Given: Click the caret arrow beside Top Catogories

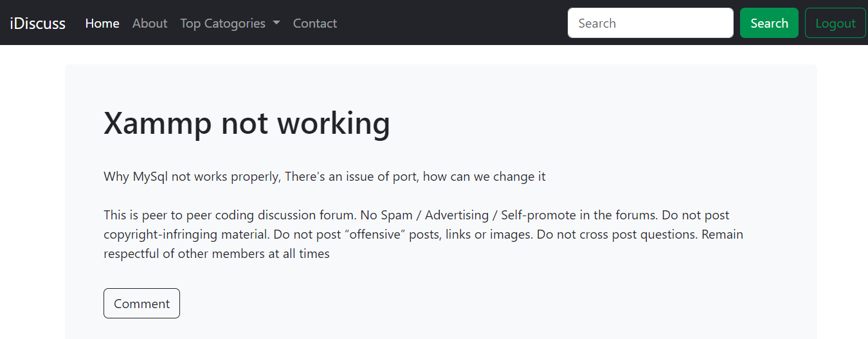Looking at the screenshot, I should pyautogui.click(x=276, y=23).
